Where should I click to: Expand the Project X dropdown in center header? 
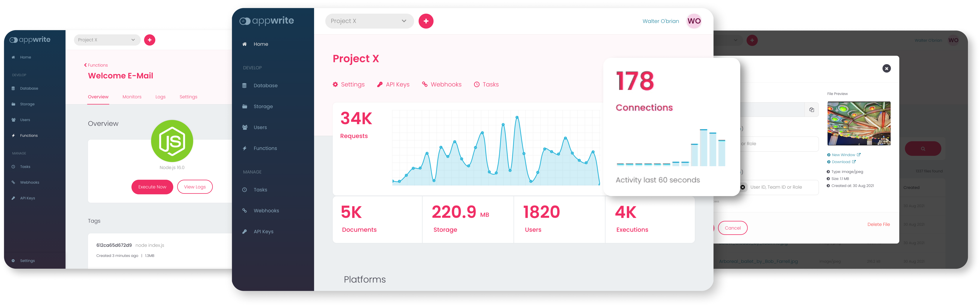pyautogui.click(x=369, y=21)
